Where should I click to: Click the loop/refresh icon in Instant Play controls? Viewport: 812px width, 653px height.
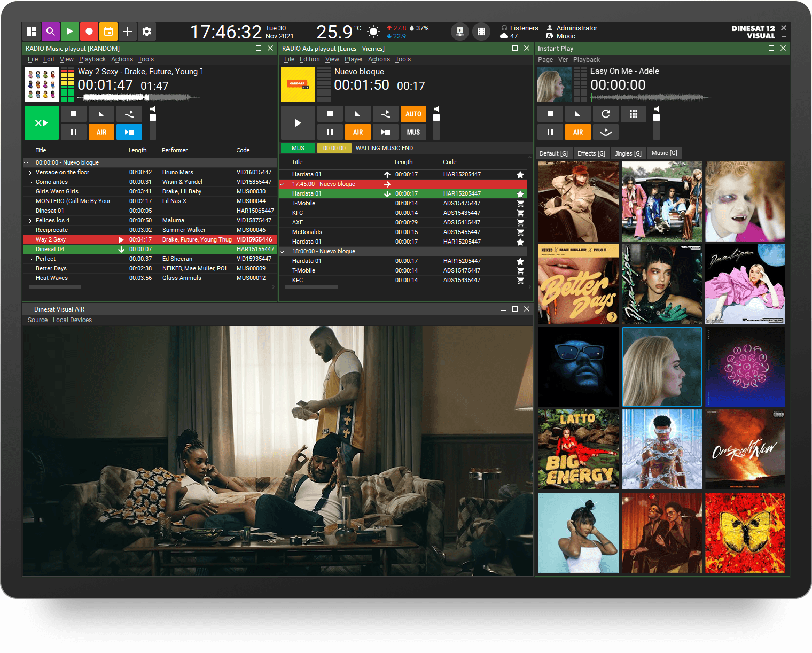pyautogui.click(x=606, y=113)
